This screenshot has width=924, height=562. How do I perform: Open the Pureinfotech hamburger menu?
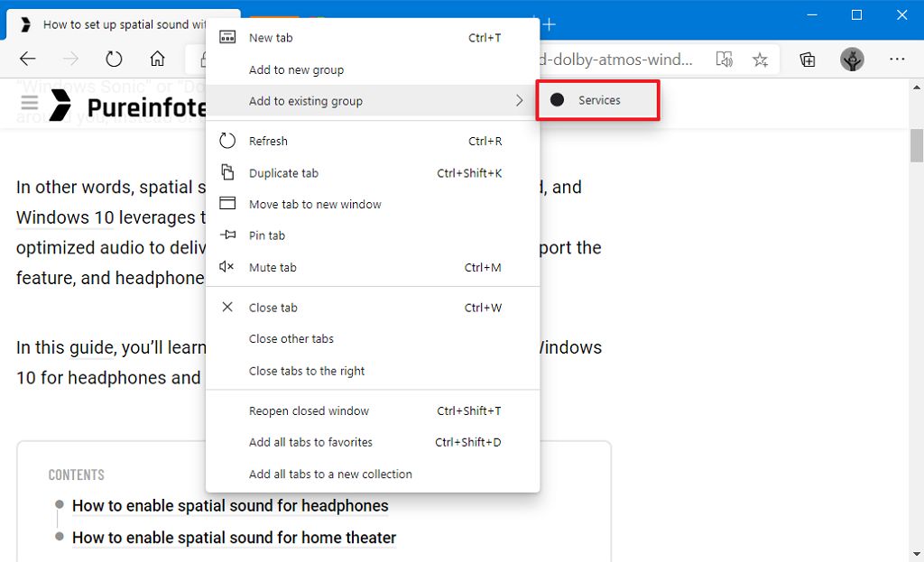[x=30, y=103]
